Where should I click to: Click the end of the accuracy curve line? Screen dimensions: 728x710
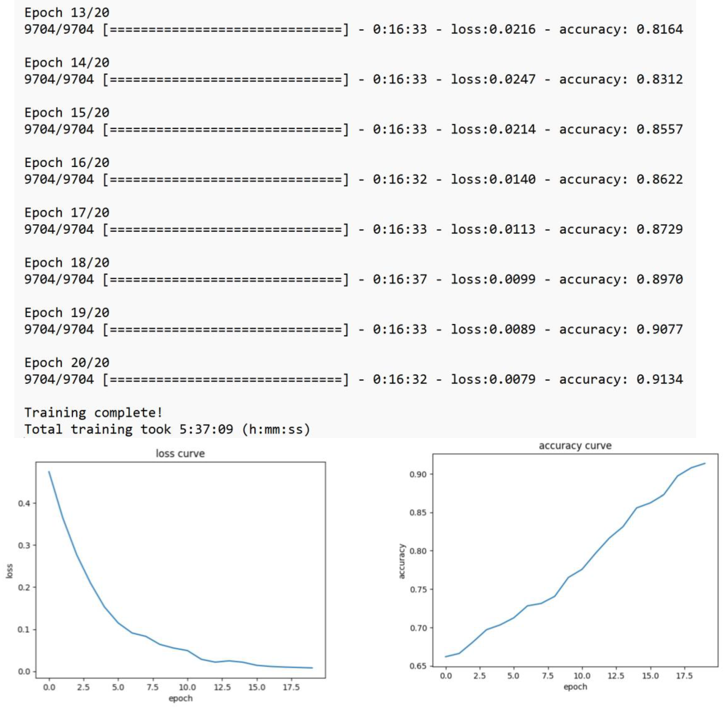tap(705, 464)
